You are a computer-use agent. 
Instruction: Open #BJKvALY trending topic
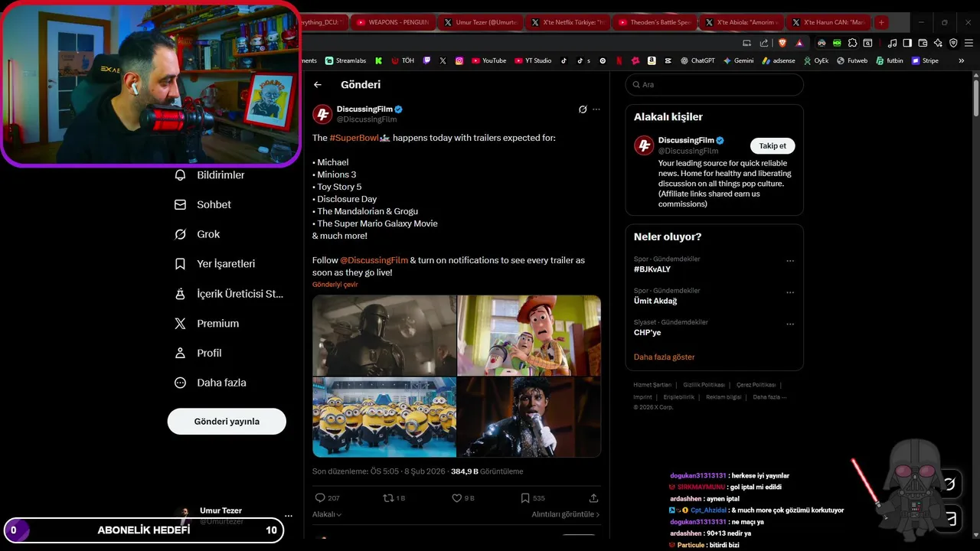point(652,269)
